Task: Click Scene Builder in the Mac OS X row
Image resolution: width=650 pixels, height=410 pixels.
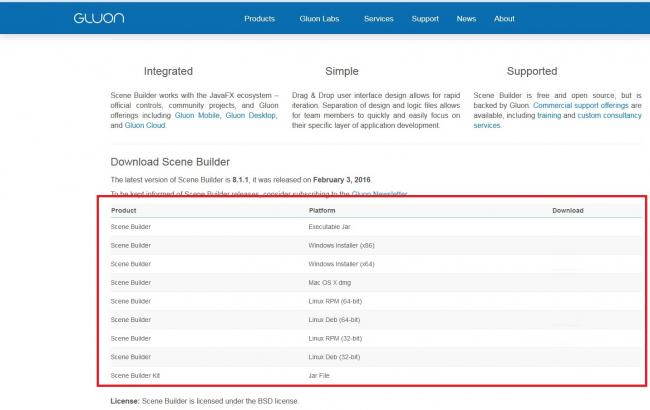Action: 131,283
